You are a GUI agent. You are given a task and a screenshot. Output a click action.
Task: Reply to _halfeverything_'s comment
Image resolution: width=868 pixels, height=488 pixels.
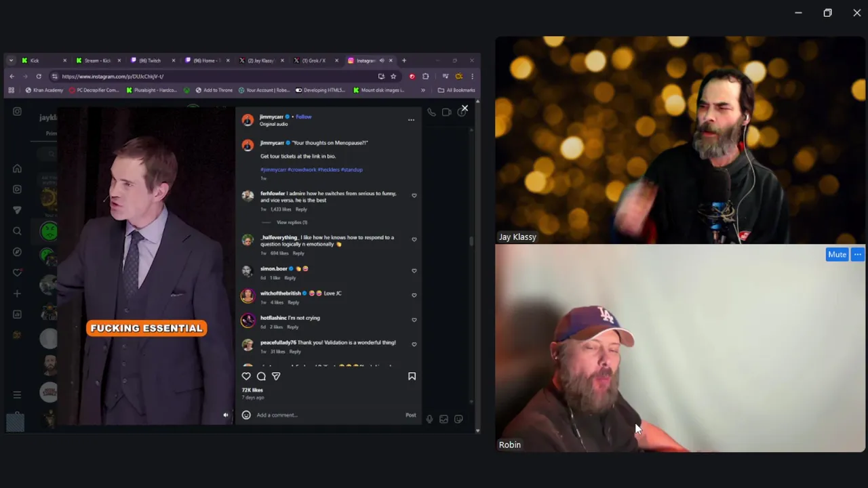click(x=298, y=253)
